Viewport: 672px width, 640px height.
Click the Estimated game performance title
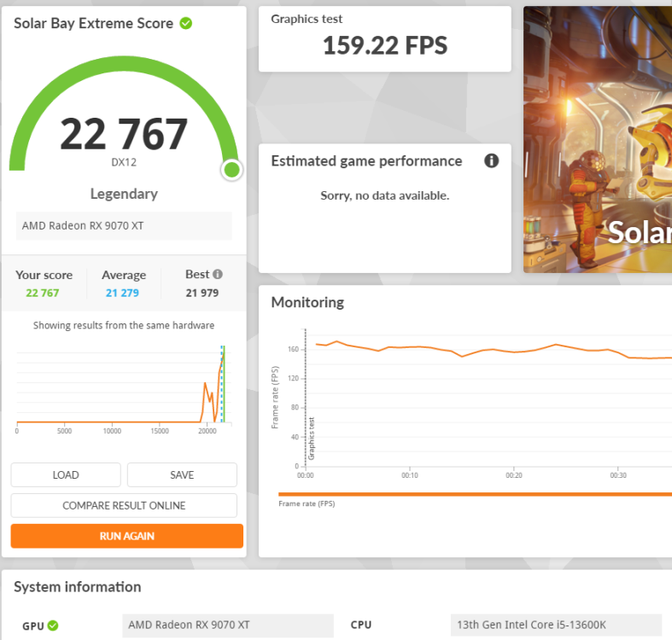pyautogui.click(x=366, y=161)
